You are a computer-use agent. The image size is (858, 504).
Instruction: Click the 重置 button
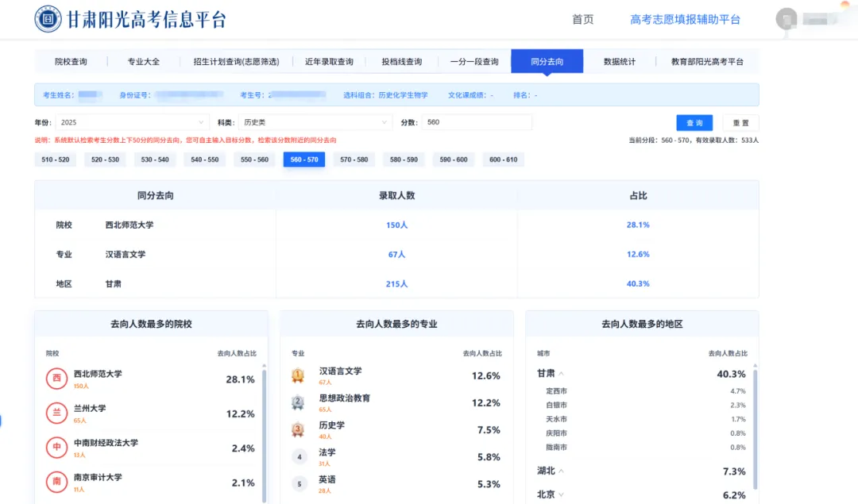coord(741,123)
